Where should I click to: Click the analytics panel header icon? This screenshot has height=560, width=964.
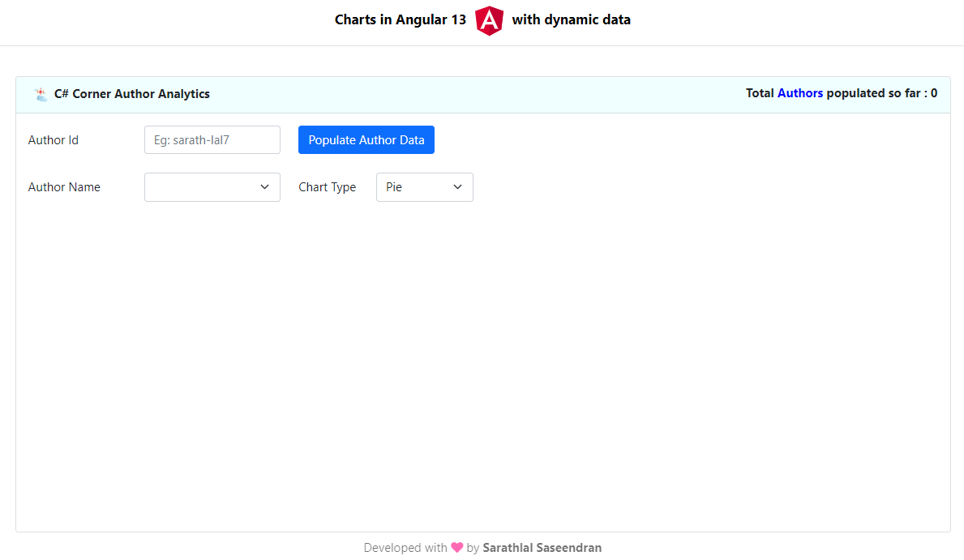click(x=40, y=93)
